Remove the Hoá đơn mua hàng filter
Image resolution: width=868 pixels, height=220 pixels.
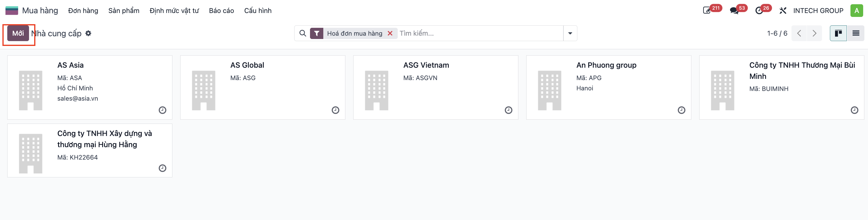point(390,33)
